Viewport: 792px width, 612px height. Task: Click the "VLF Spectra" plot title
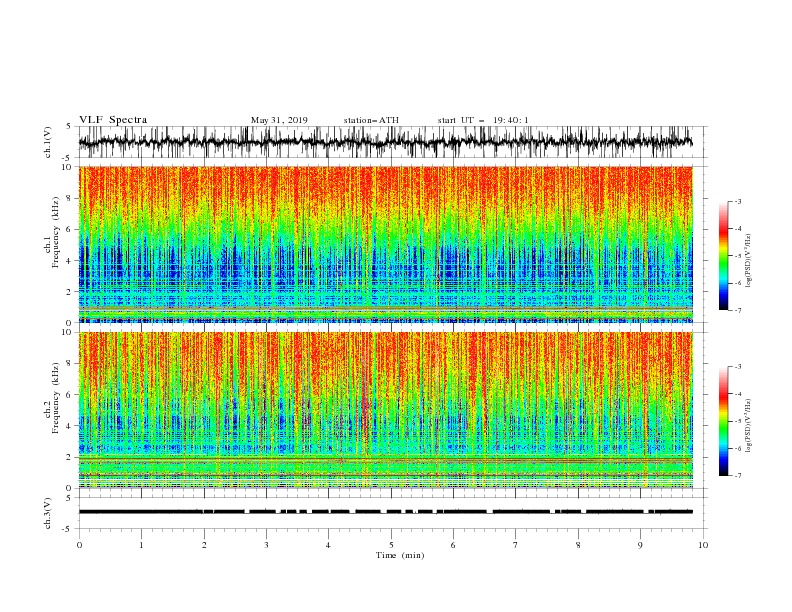(113, 120)
